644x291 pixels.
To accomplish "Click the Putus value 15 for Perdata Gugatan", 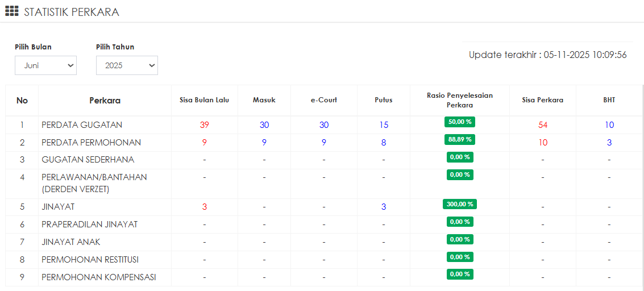I will (x=384, y=125).
